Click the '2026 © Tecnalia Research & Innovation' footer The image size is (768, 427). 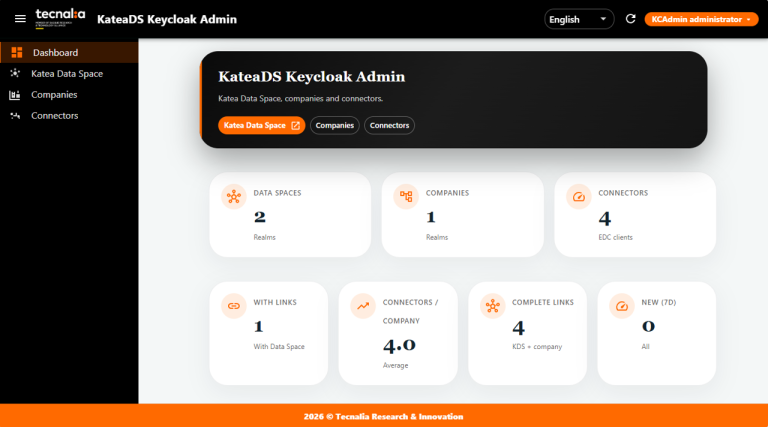(384, 417)
